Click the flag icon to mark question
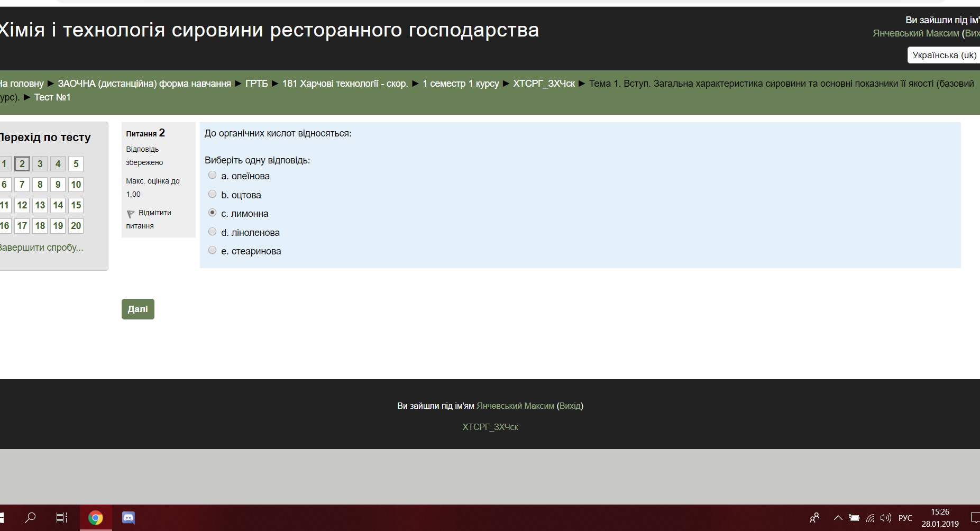The image size is (980, 531). point(131,214)
